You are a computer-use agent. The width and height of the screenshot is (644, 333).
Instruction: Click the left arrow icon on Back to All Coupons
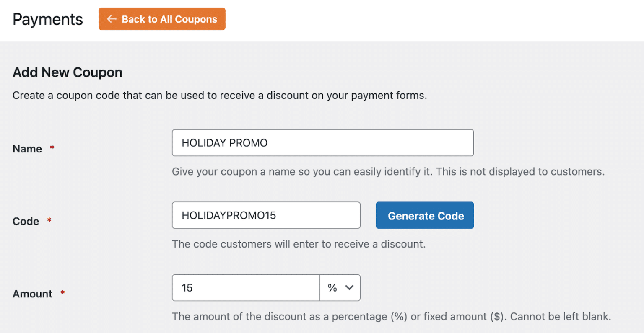pyautogui.click(x=111, y=18)
